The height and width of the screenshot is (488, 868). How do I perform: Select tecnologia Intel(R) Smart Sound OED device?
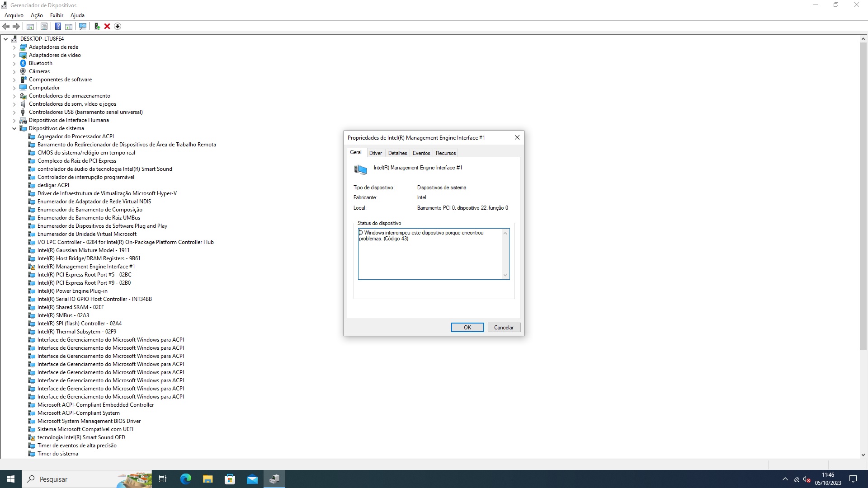[x=81, y=437]
